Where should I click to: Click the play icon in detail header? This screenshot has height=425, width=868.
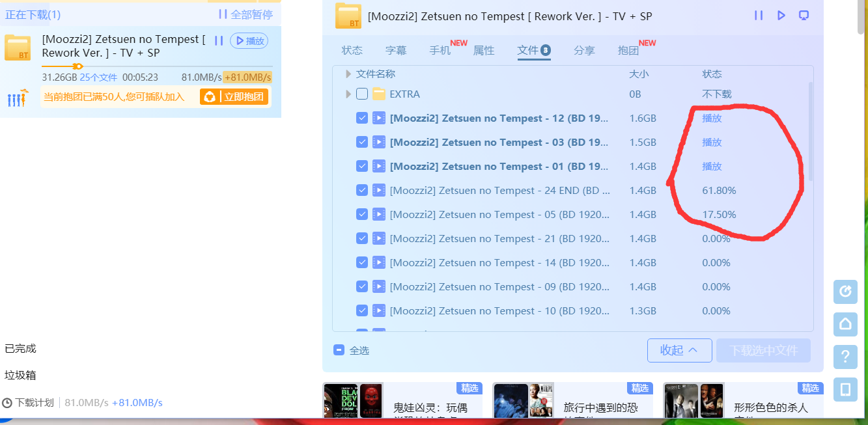(781, 16)
